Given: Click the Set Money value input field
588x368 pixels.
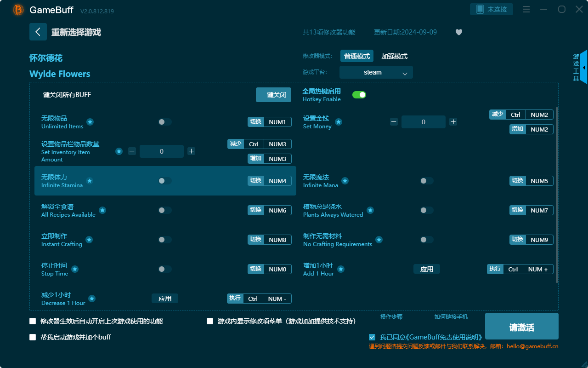Looking at the screenshot, I should tap(423, 122).
